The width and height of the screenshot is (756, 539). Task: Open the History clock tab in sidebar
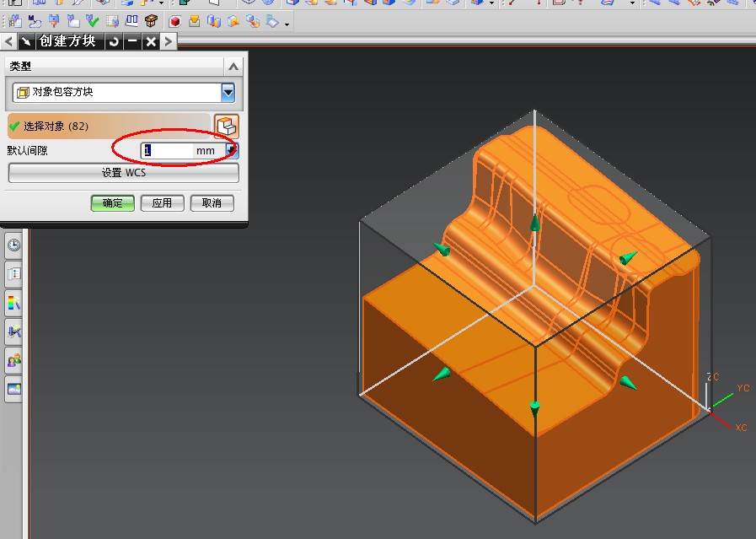[14, 245]
